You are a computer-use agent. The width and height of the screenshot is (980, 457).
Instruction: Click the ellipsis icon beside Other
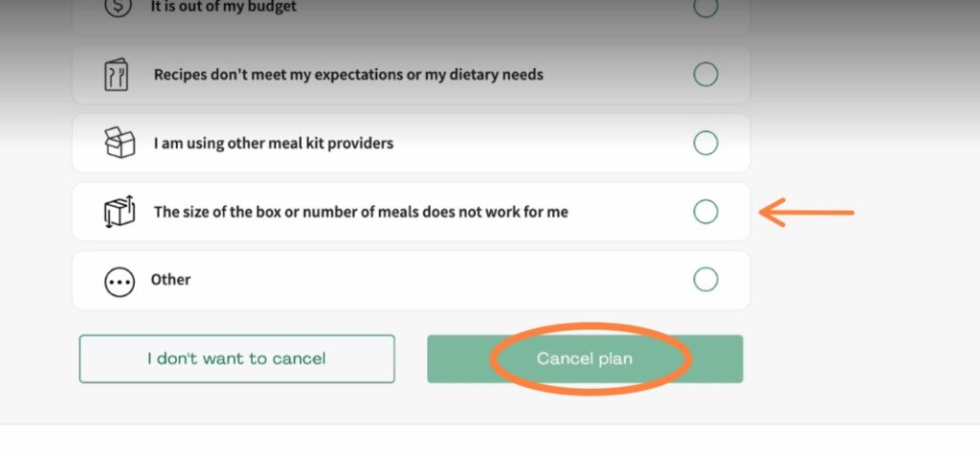[x=119, y=281]
